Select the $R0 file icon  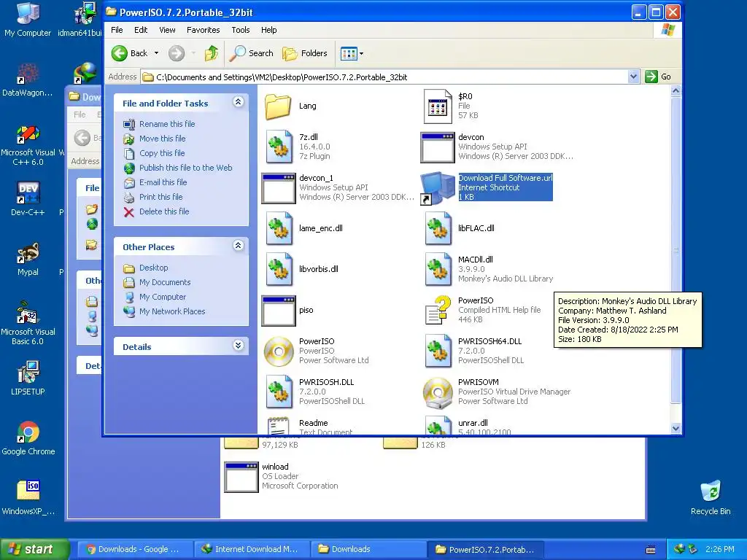pos(438,106)
